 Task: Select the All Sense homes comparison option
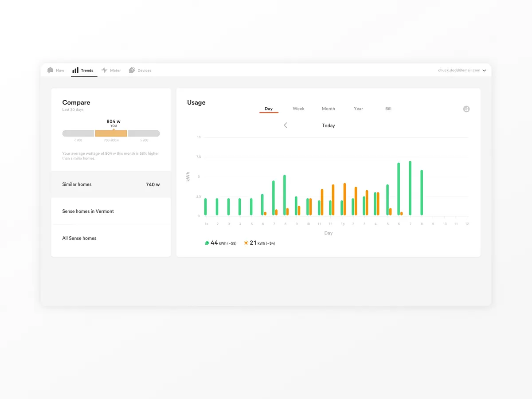(110, 238)
